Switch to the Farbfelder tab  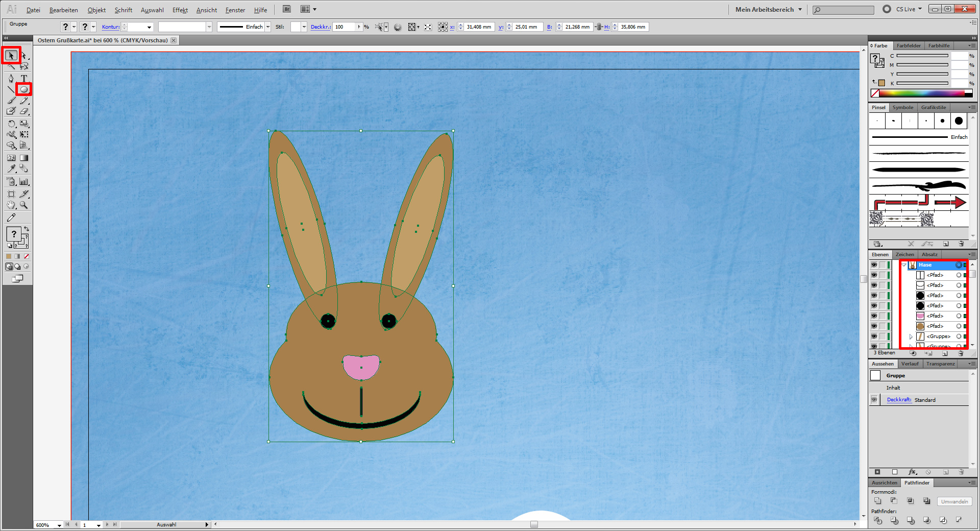pos(909,45)
